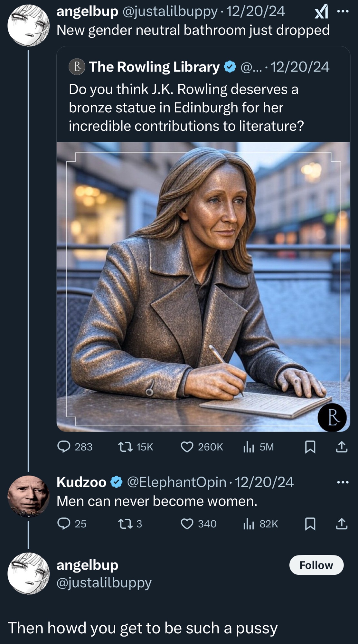The width and height of the screenshot is (358, 644).
Task: Open The Rowling Library profile name
Action: [x=154, y=67]
